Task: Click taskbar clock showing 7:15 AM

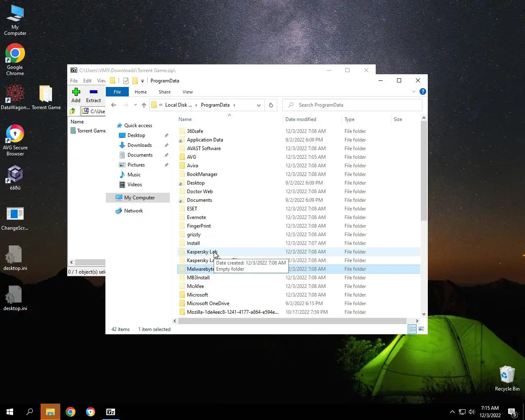Action: pyautogui.click(x=490, y=412)
